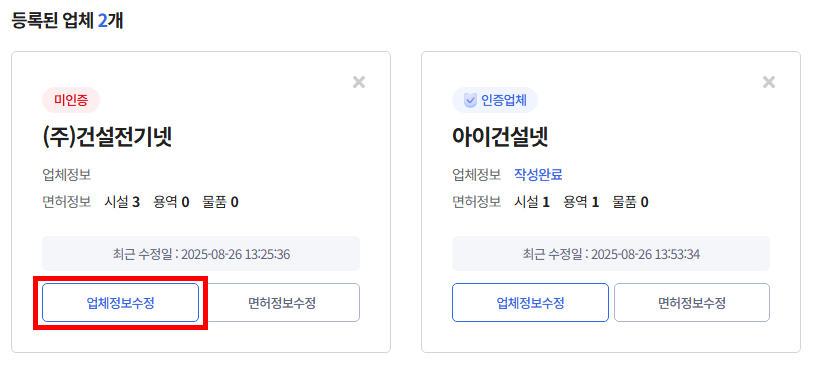
Task: Open 면허정보수정 for (주)건설전기넷
Action: 282,303
